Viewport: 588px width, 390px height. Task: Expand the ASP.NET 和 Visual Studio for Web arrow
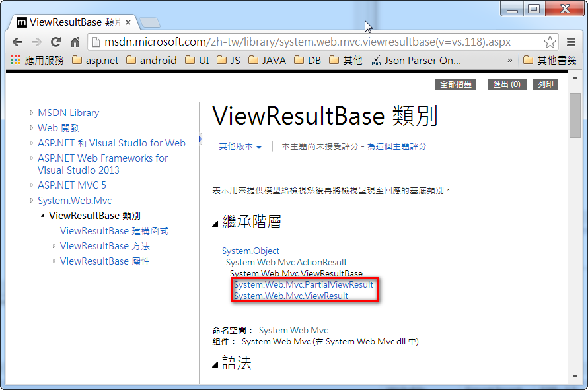click(32, 143)
